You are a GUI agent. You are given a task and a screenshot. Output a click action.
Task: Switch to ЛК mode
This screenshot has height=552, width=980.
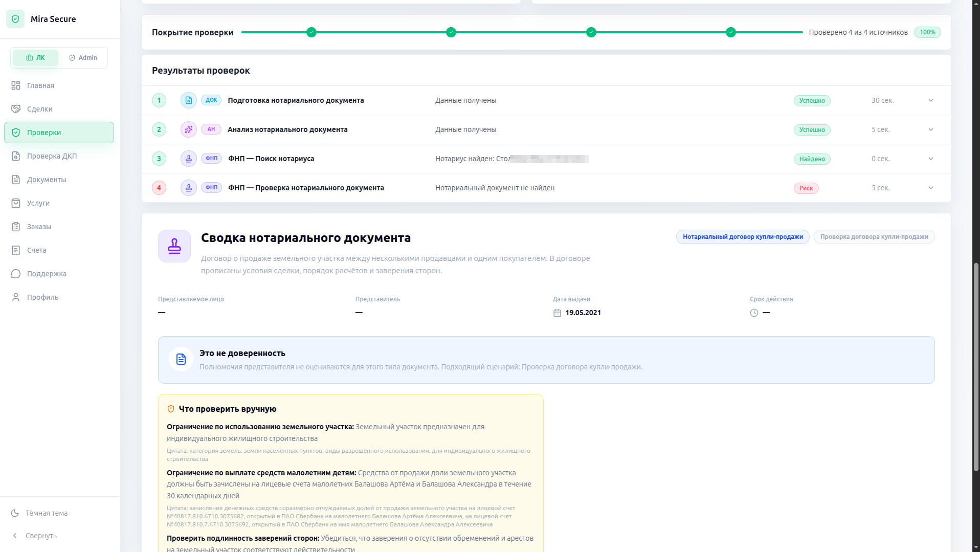(35, 58)
